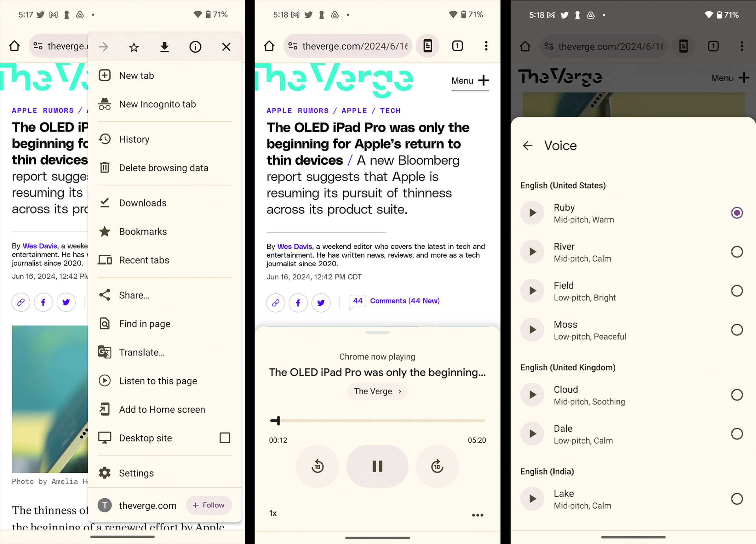Click the back arrow in Voice panel

pos(527,145)
